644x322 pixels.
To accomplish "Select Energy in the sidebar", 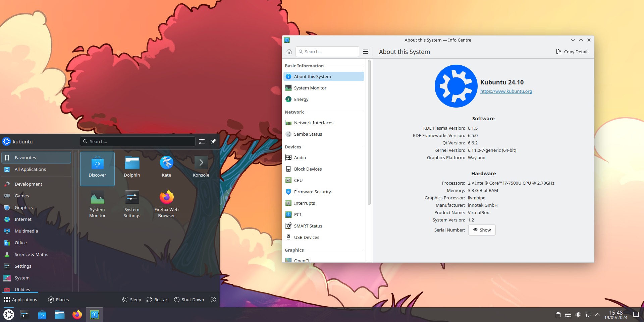I will click(x=324, y=99).
